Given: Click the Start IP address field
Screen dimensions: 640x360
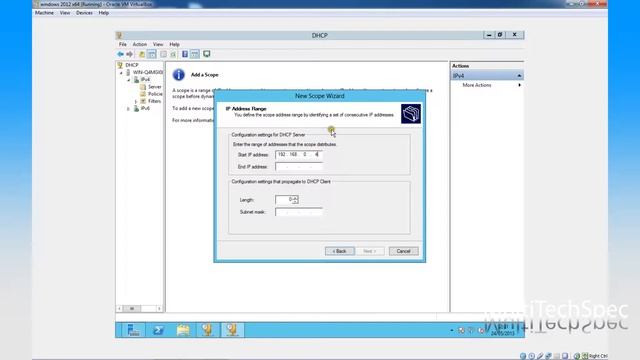Looking at the screenshot, I should click(299, 155).
